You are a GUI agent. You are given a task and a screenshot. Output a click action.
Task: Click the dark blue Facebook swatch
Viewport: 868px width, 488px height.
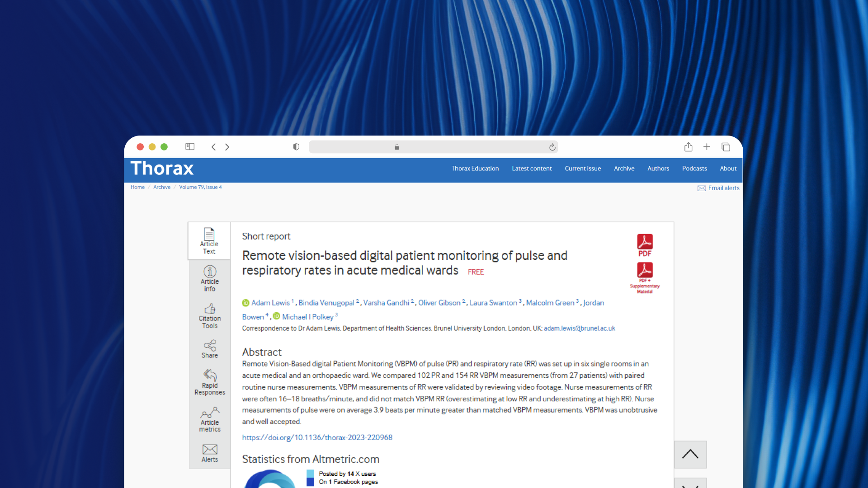pyautogui.click(x=310, y=482)
